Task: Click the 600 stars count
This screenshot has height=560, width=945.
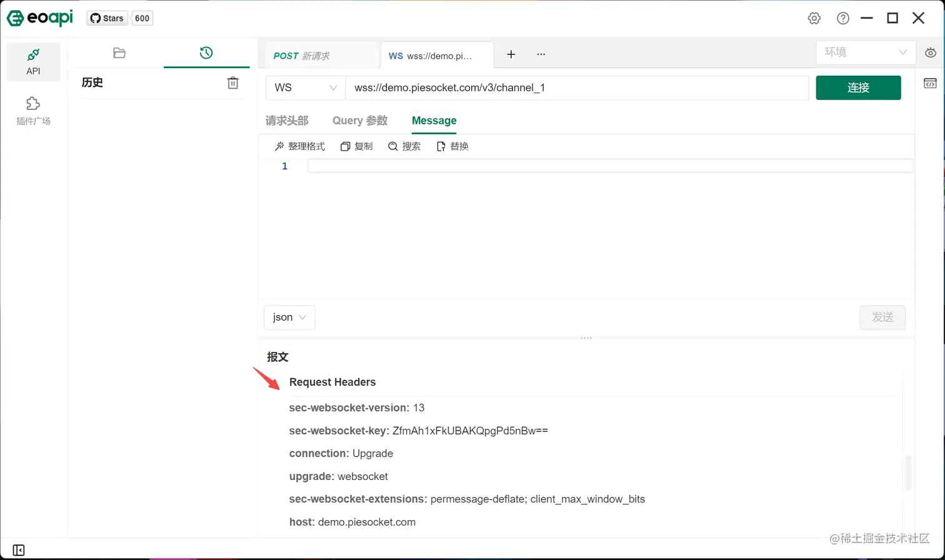Action: 142,18
